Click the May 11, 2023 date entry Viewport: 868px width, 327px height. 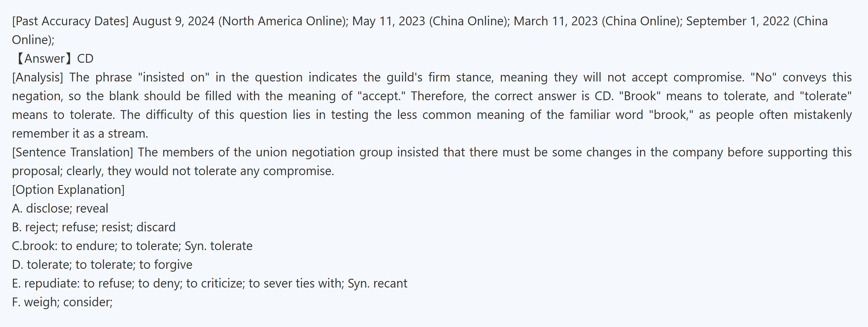pyautogui.click(x=388, y=21)
